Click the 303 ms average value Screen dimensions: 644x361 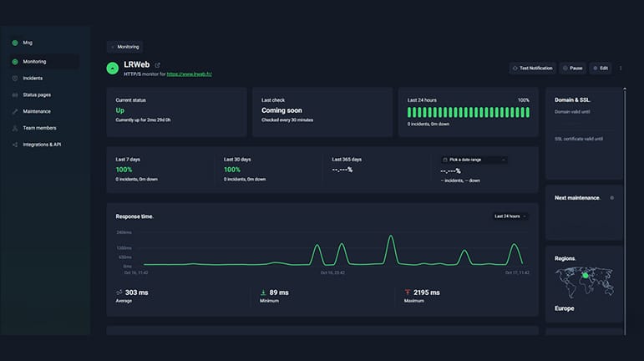(x=137, y=292)
